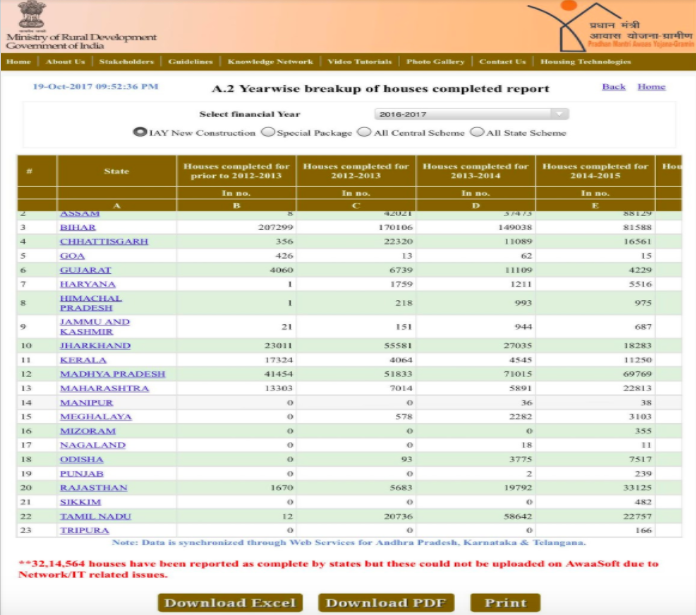Select the IAY New Construction radio button
696x615 pixels.
pos(139,132)
